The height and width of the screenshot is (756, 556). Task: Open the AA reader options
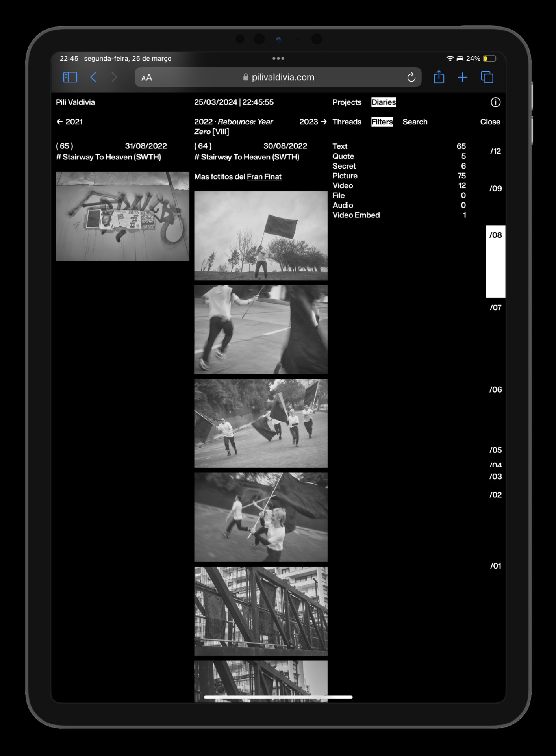[146, 78]
